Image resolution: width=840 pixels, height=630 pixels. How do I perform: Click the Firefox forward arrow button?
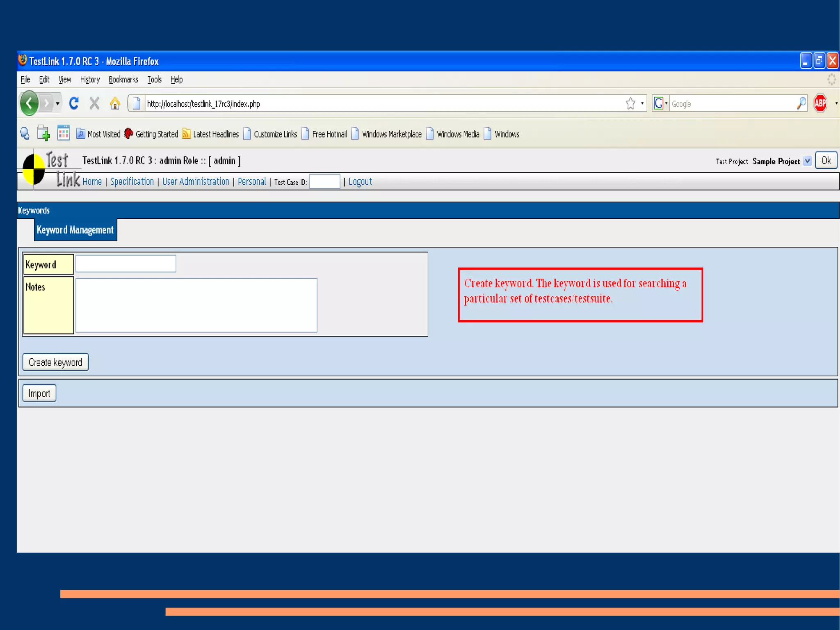coord(46,103)
